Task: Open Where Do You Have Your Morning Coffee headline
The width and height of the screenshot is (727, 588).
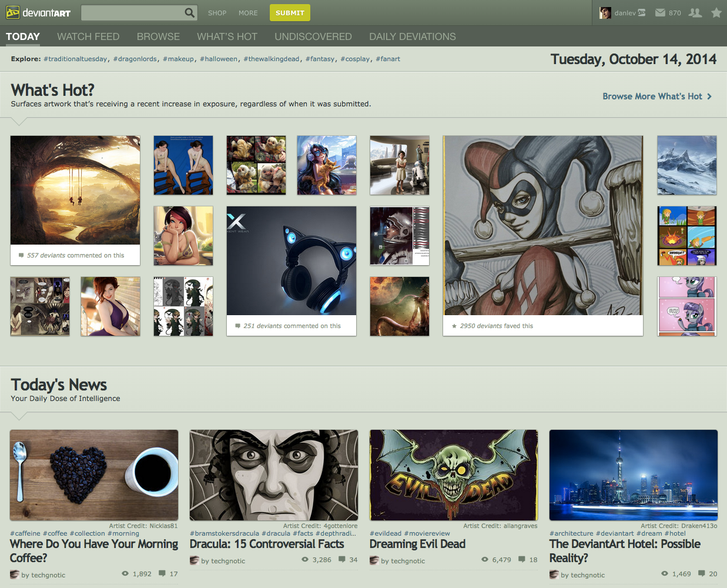Action: click(94, 551)
